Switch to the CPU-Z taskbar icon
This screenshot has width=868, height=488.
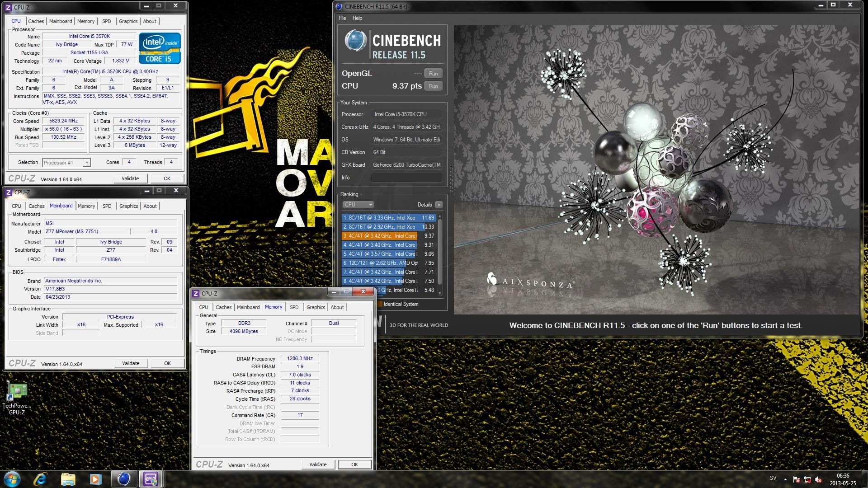[x=151, y=479]
